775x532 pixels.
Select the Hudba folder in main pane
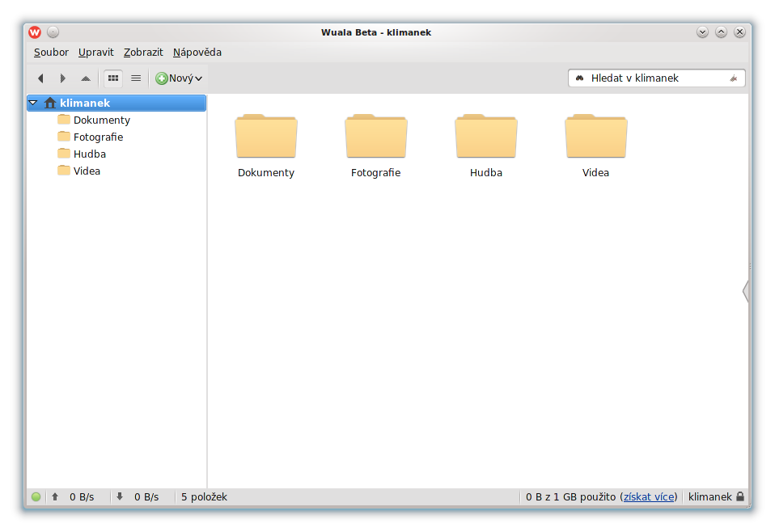pyautogui.click(x=486, y=137)
